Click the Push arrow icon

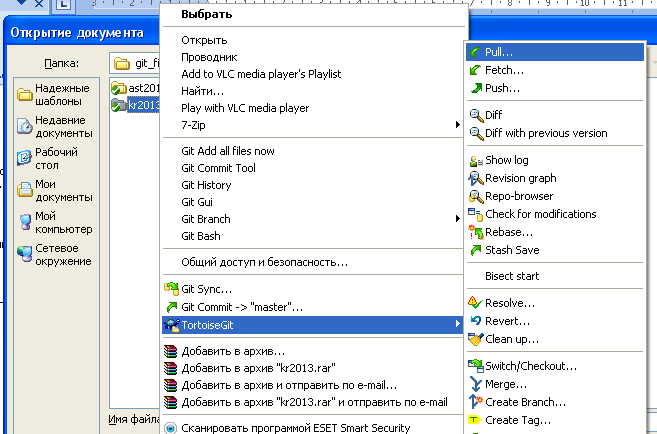click(476, 88)
